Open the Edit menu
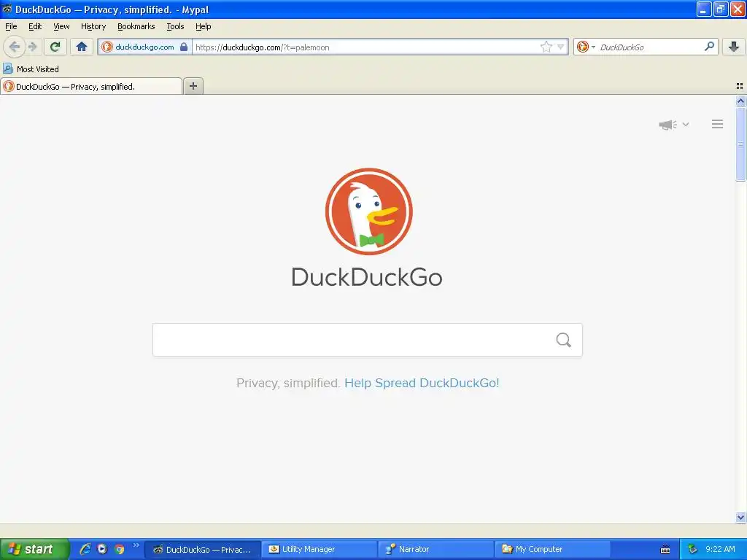Viewport: 747px width, 560px height. click(35, 26)
